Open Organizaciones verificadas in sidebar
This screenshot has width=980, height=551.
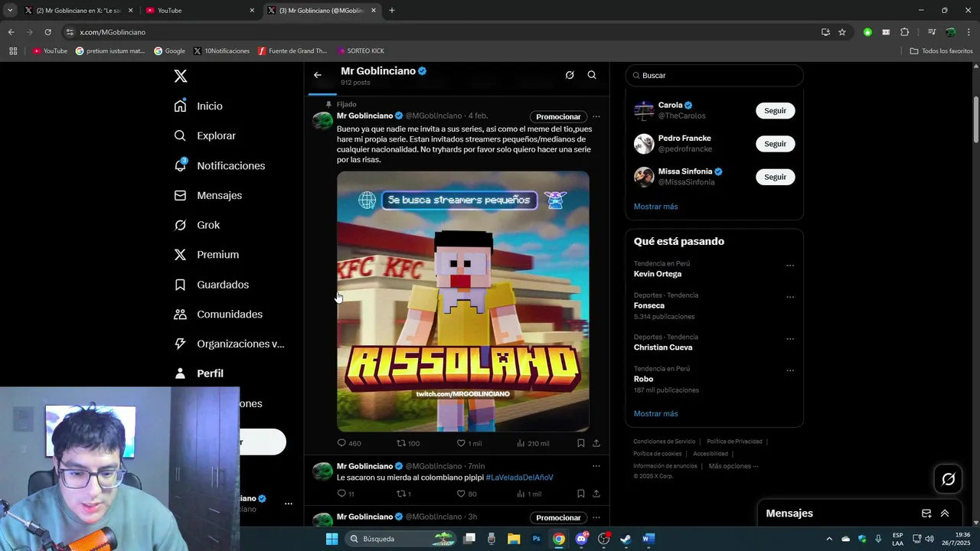tap(229, 344)
